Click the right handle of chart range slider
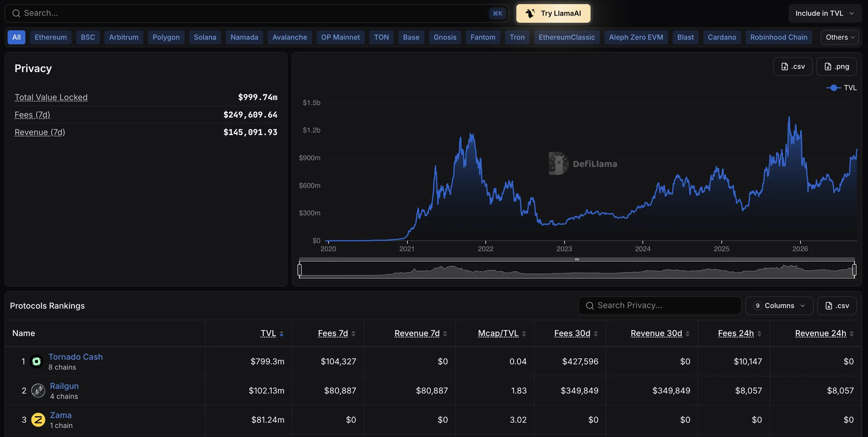 coord(854,270)
